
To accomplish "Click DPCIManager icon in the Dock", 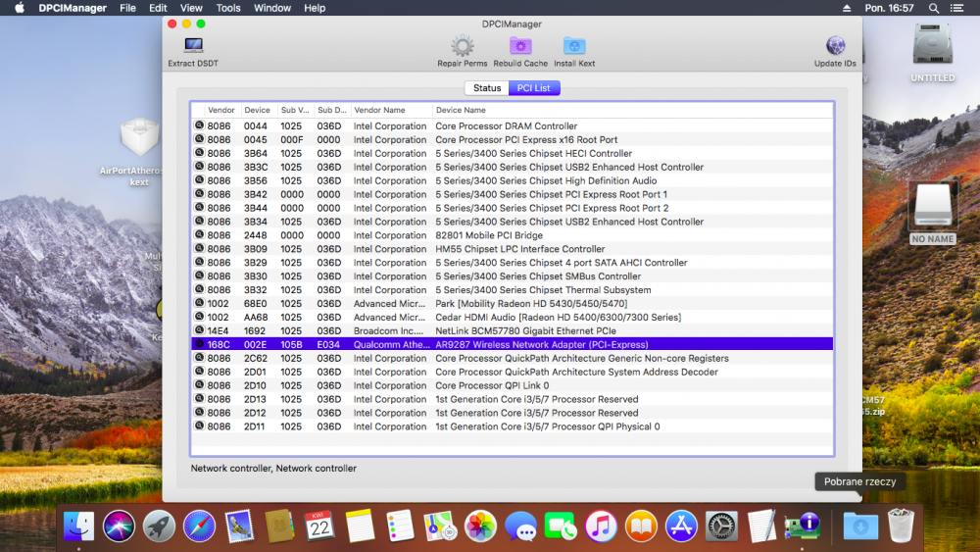I will [x=802, y=527].
